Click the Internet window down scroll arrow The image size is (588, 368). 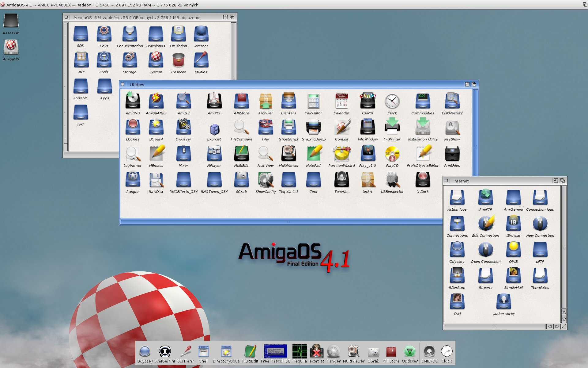[x=564, y=320]
